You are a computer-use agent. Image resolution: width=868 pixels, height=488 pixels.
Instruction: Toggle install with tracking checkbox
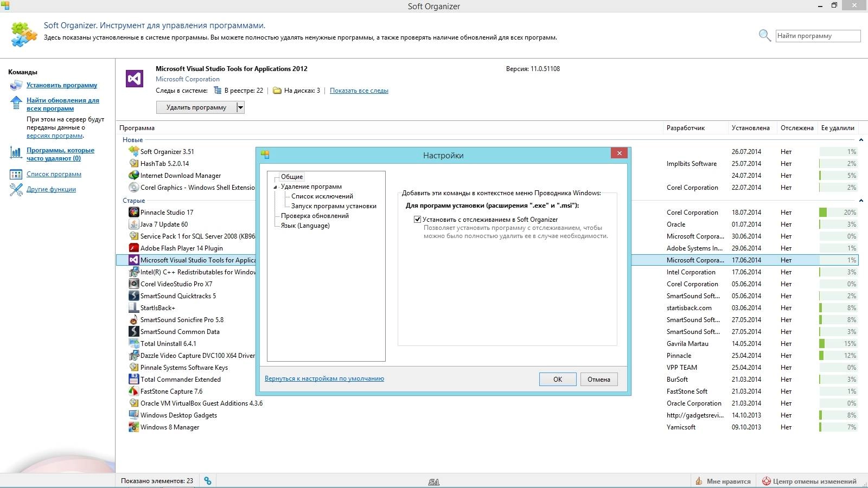(x=417, y=220)
